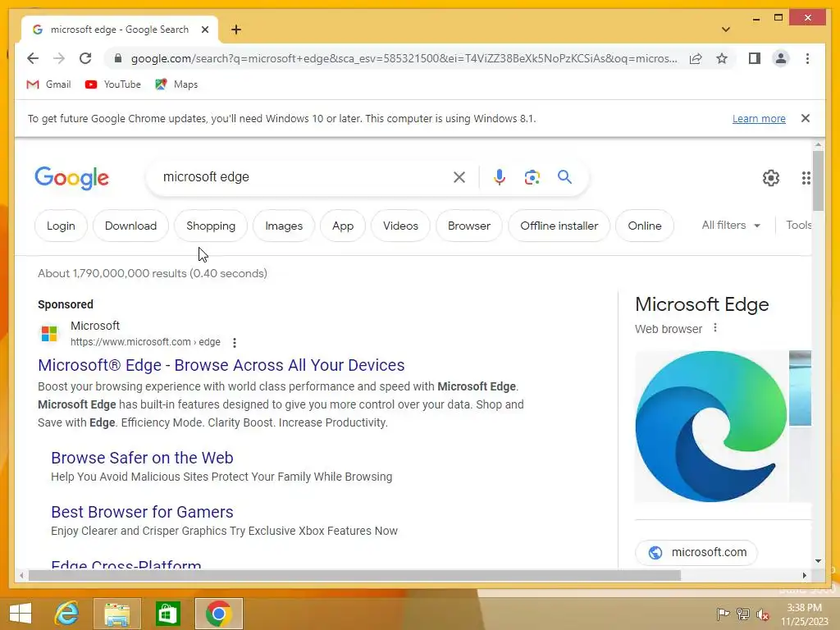Select the Offline installer filter chip
The height and width of the screenshot is (630, 840).
point(559,226)
